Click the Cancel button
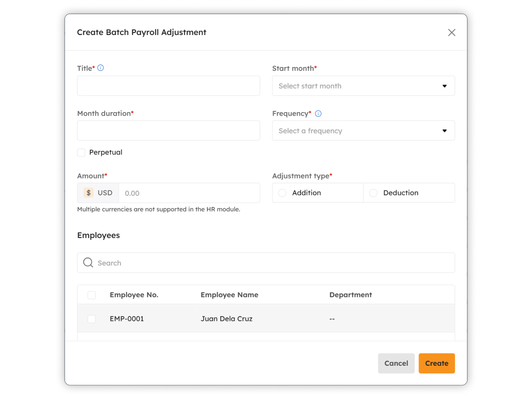 point(396,363)
